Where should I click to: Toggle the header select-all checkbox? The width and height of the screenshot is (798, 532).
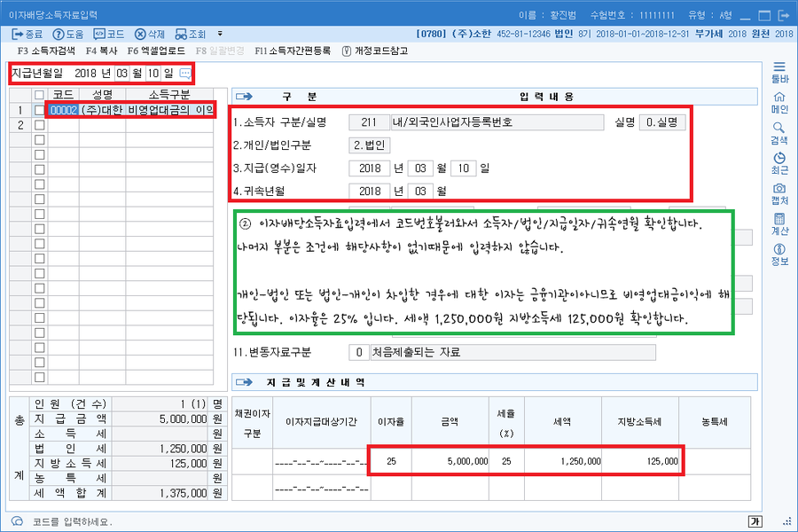point(39,95)
